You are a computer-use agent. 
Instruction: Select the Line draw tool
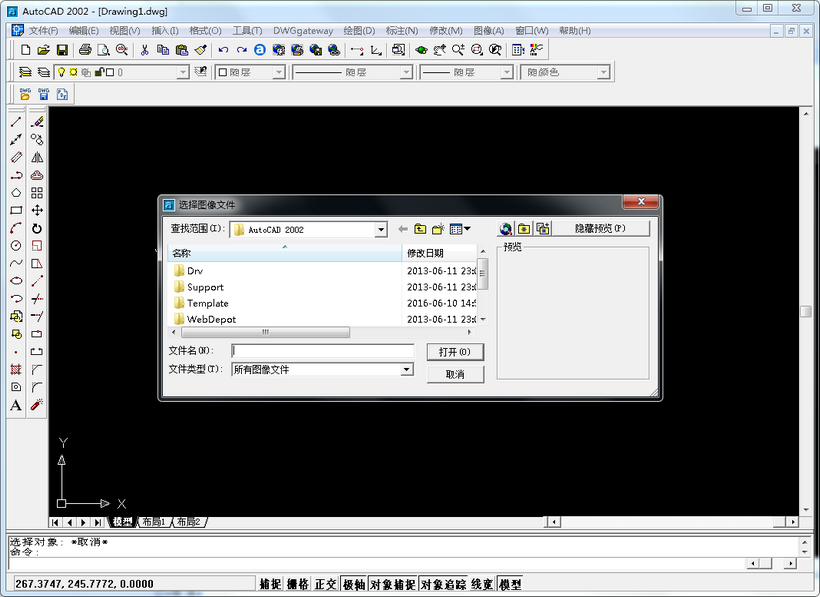click(16, 122)
